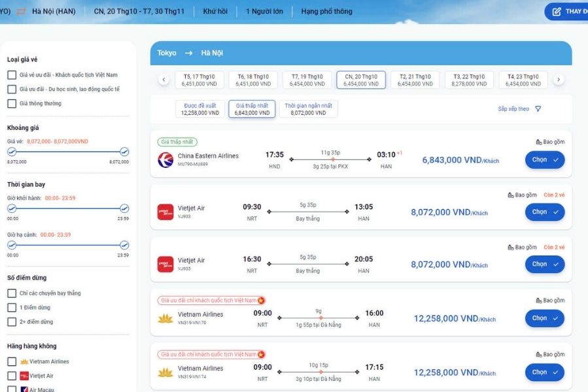The height and width of the screenshot is (392, 588).
Task: Open the date range CN, 20 Thg10 - T7, 30 Thg11
Action: (139, 11)
